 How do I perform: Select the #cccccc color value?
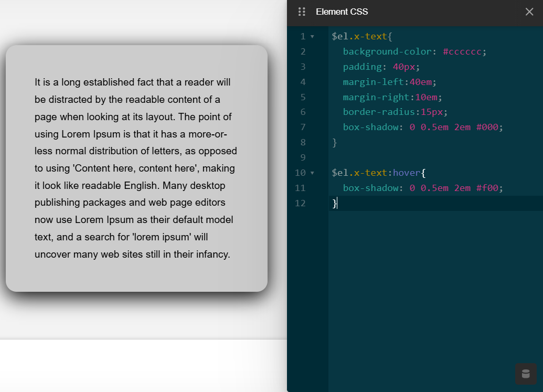[x=463, y=51]
